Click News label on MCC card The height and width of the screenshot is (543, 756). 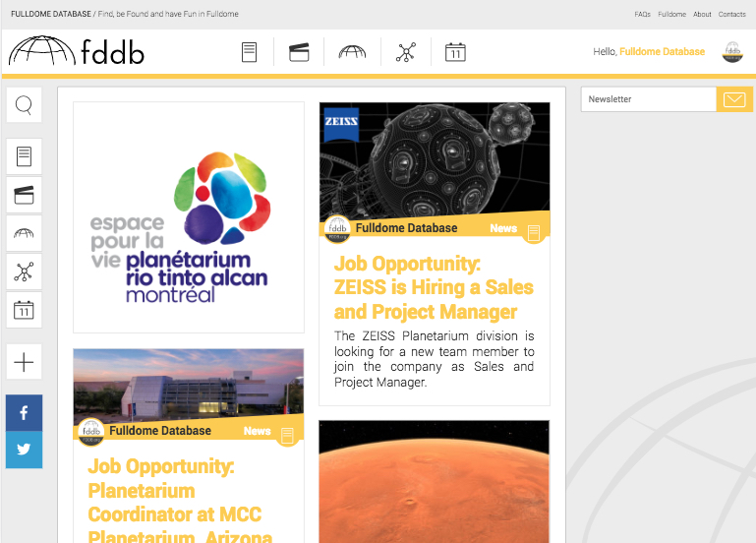[257, 431]
